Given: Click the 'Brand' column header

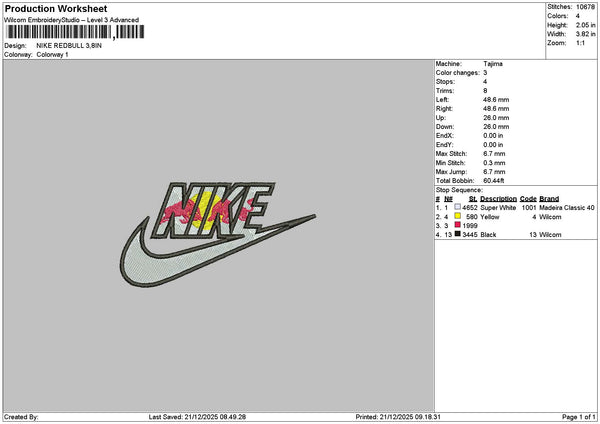Looking at the screenshot, I should (x=549, y=199).
